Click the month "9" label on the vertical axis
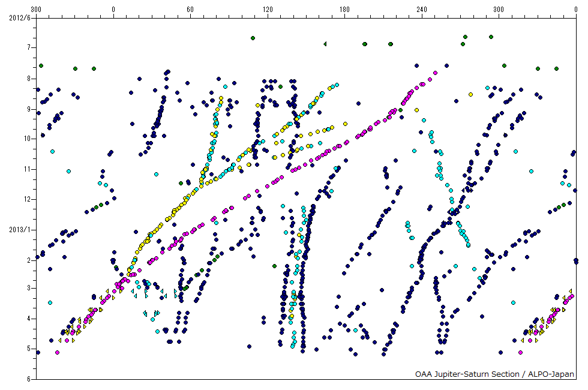The image size is (588, 390). (x=29, y=109)
